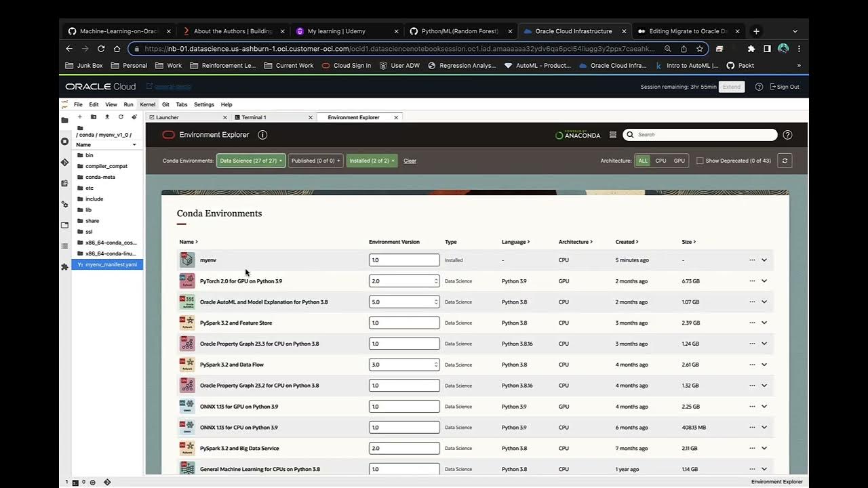The height and width of the screenshot is (488, 868).
Task: Open the Kernel menu
Action: pos(147,104)
